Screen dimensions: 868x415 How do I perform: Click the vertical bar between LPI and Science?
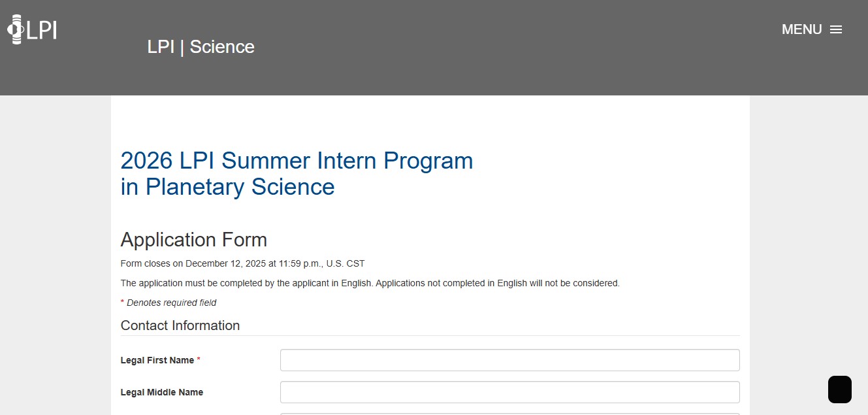pyautogui.click(x=182, y=47)
